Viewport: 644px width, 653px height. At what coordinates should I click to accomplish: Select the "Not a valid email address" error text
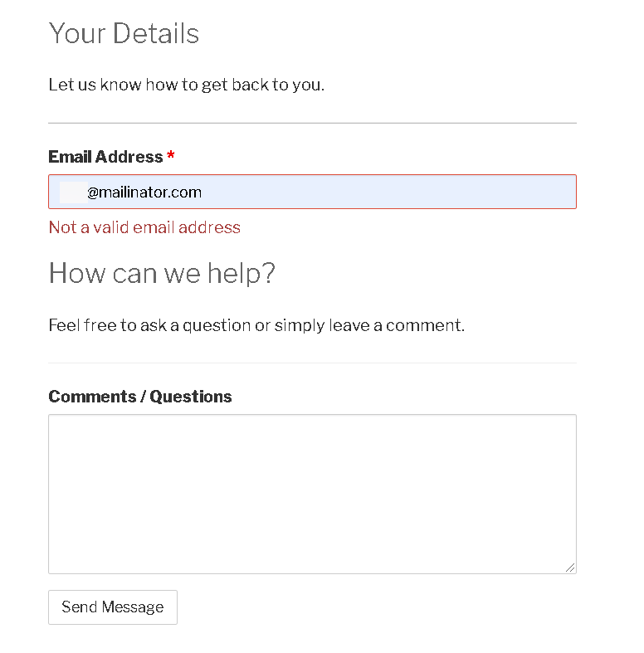[144, 227]
